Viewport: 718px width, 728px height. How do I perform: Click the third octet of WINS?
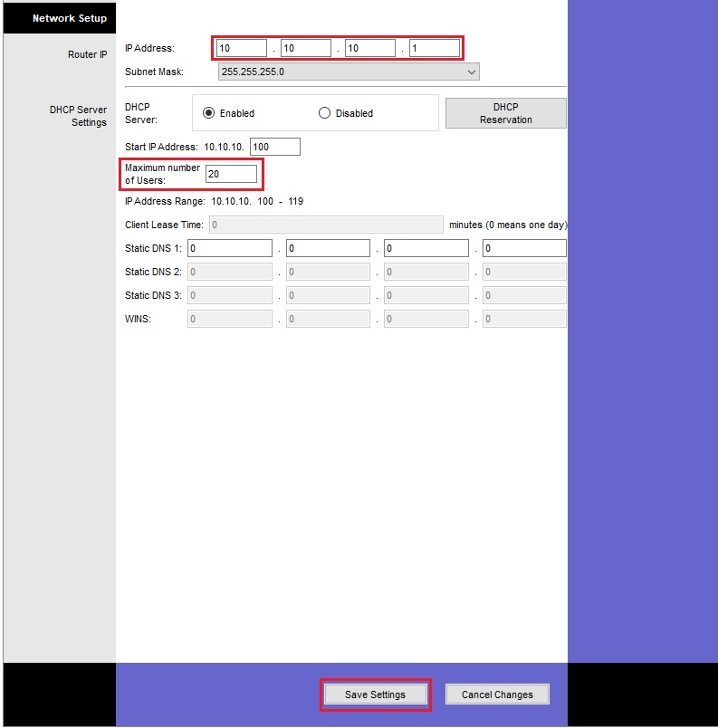pos(426,319)
